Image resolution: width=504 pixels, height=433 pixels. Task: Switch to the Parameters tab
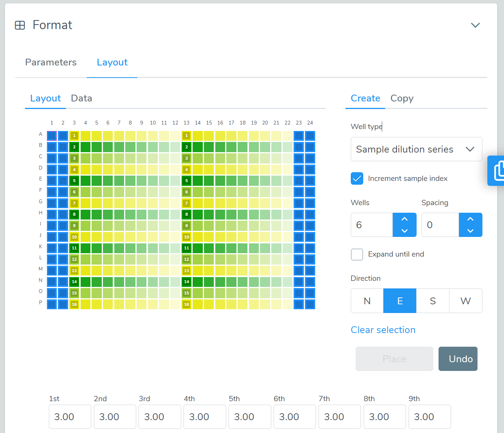coord(51,62)
